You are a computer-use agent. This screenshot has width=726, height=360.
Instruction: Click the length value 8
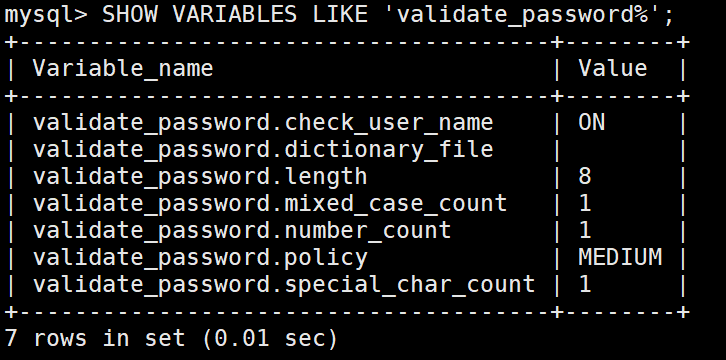(x=585, y=177)
